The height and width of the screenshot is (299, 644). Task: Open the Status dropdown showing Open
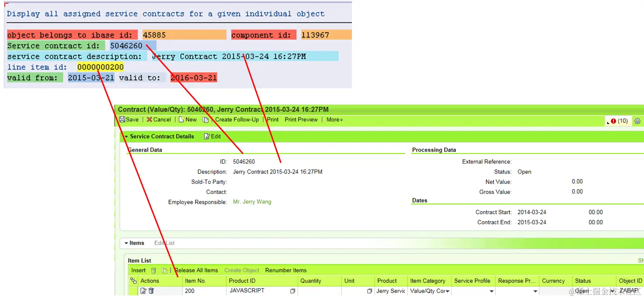click(x=612, y=291)
